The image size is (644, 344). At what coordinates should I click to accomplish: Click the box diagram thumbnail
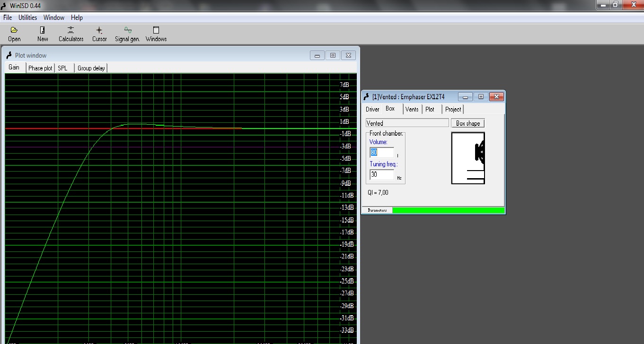tap(468, 158)
